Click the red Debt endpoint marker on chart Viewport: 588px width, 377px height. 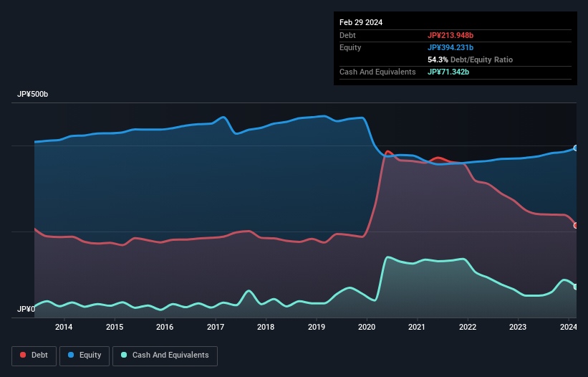[576, 226]
